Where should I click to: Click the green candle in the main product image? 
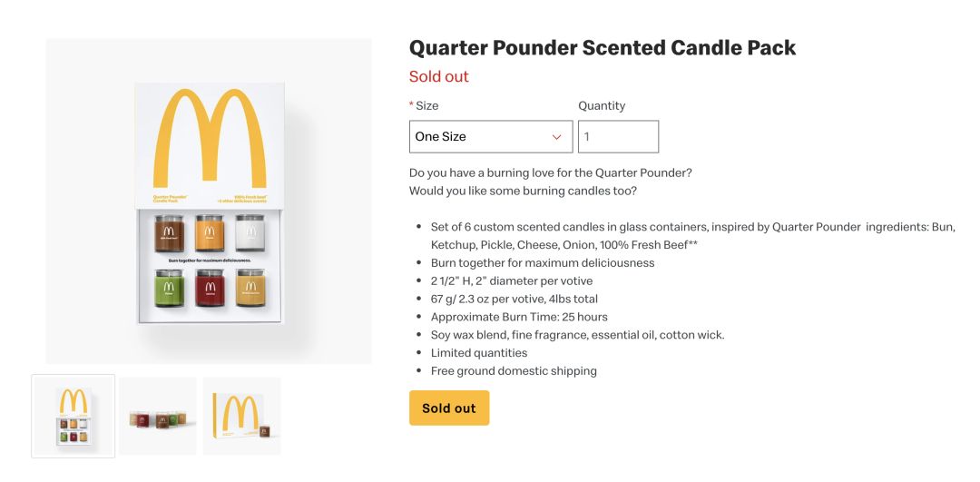tap(168, 289)
